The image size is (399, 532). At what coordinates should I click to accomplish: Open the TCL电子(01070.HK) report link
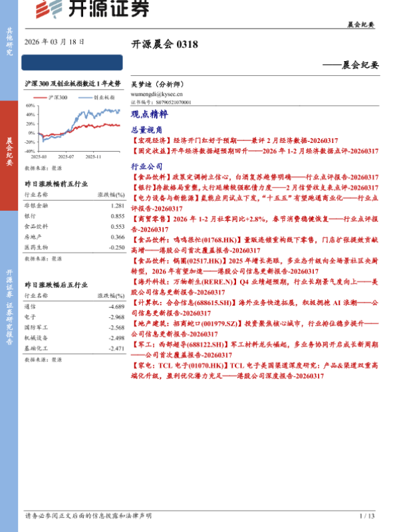255,366
